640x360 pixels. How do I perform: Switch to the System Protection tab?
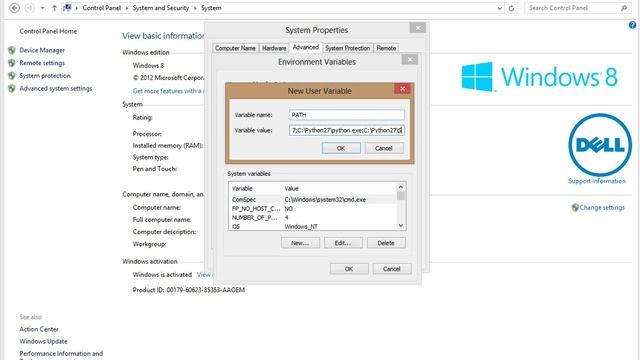[347, 48]
